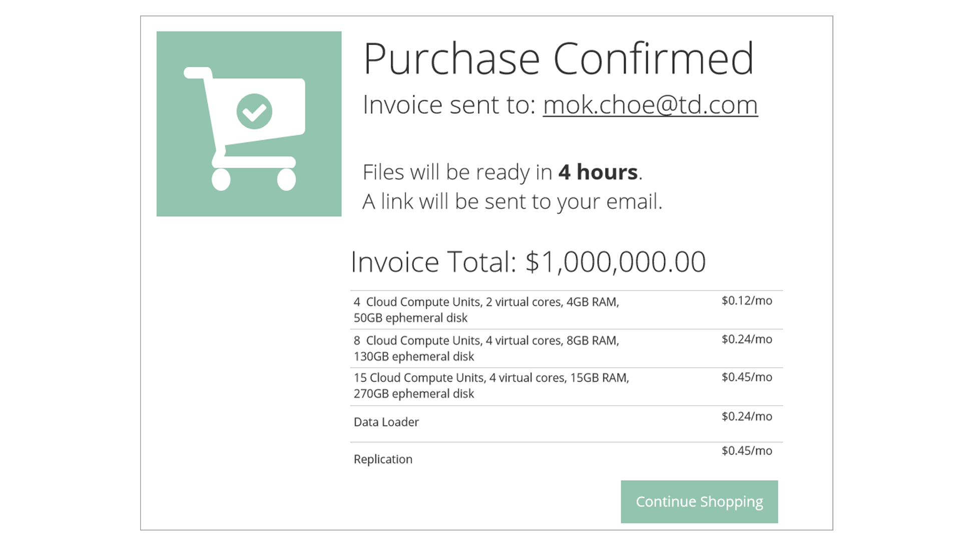The height and width of the screenshot is (546, 980).
Task: Click the checkmark badge inside the cart
Action: click(254, 111)
